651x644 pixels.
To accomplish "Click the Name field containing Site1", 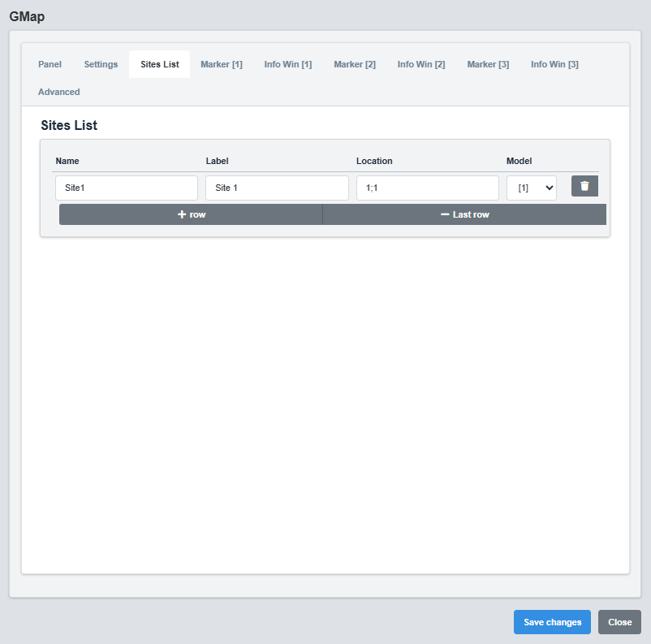I will click(126, 187).
